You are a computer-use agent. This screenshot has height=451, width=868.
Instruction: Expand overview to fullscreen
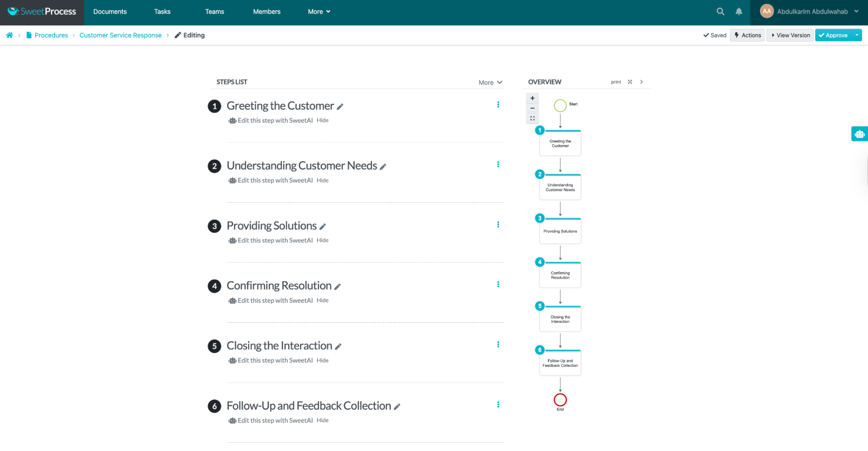(630, 82)
